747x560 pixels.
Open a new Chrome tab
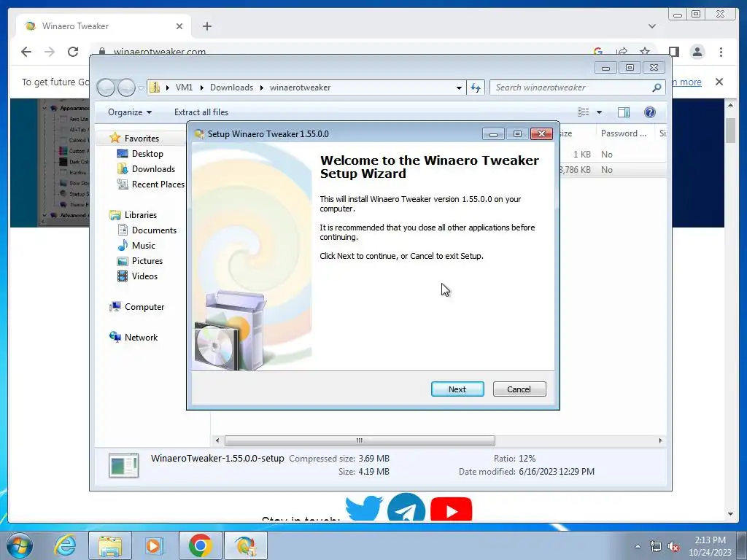(206, 26)
